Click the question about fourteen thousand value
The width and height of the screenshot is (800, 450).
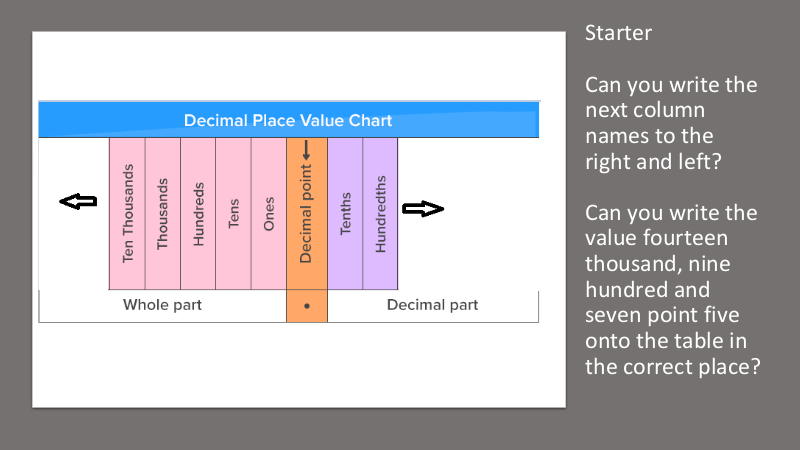pyautogui.click(x=671, y=289)
